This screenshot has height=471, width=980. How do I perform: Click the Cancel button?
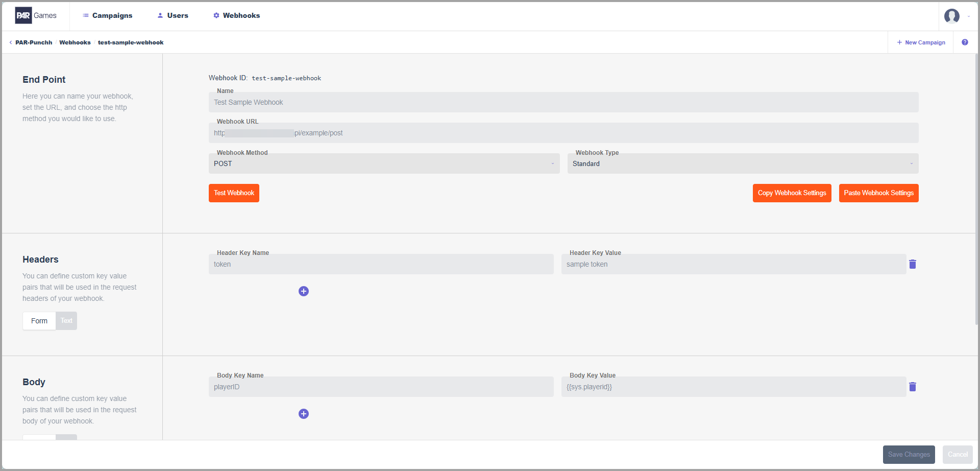[958, 455]
